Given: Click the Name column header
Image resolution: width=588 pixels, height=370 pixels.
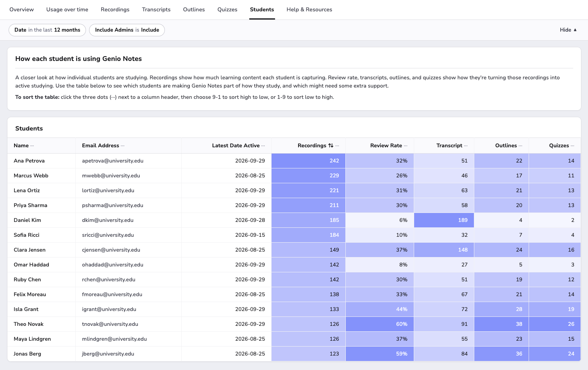Looking at the screenshot, I should (21, 145).
